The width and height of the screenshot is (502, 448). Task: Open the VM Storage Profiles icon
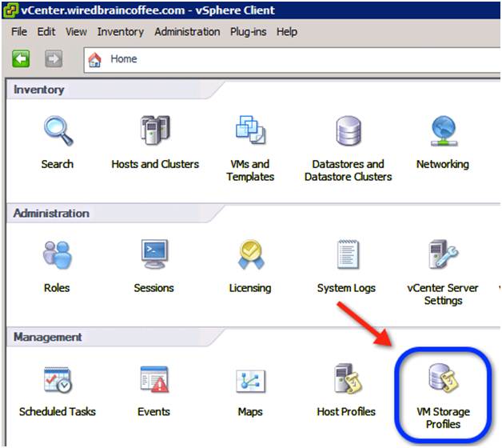[444, 378]
